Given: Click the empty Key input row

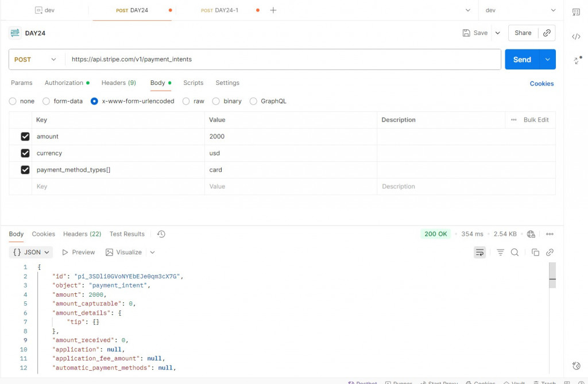Looking at the screenshot, I should (118, 187).
